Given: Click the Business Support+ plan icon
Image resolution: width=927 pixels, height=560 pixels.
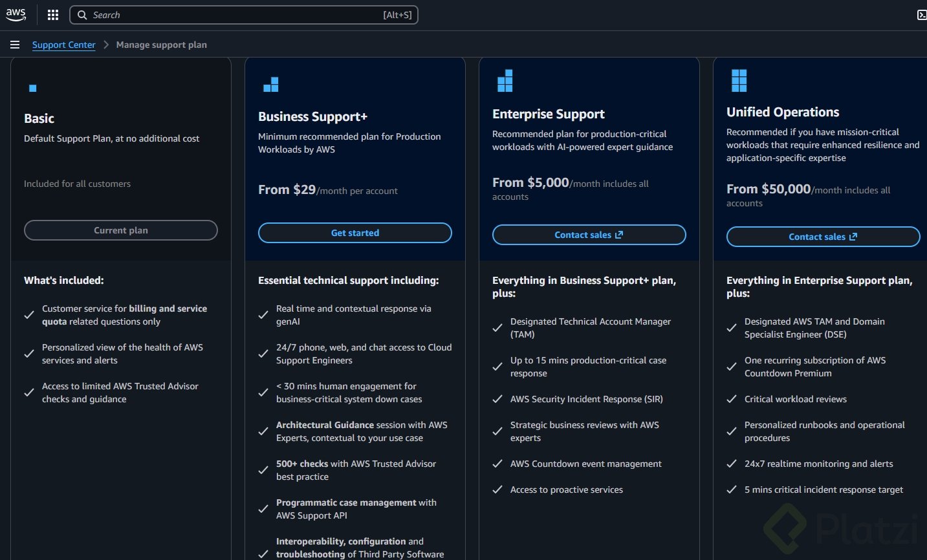Looking at the screenshot, I should (271, 85).
